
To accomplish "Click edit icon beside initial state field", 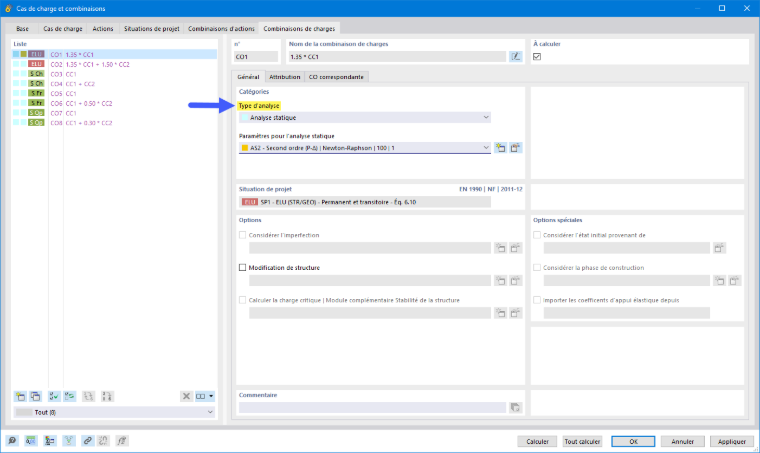I will 719,248.
